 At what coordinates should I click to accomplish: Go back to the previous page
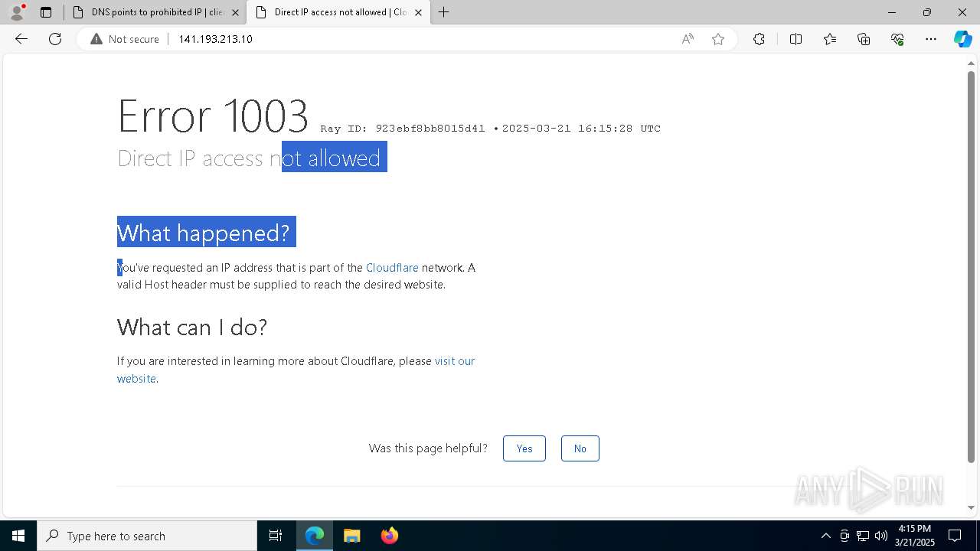coord(21,39)
